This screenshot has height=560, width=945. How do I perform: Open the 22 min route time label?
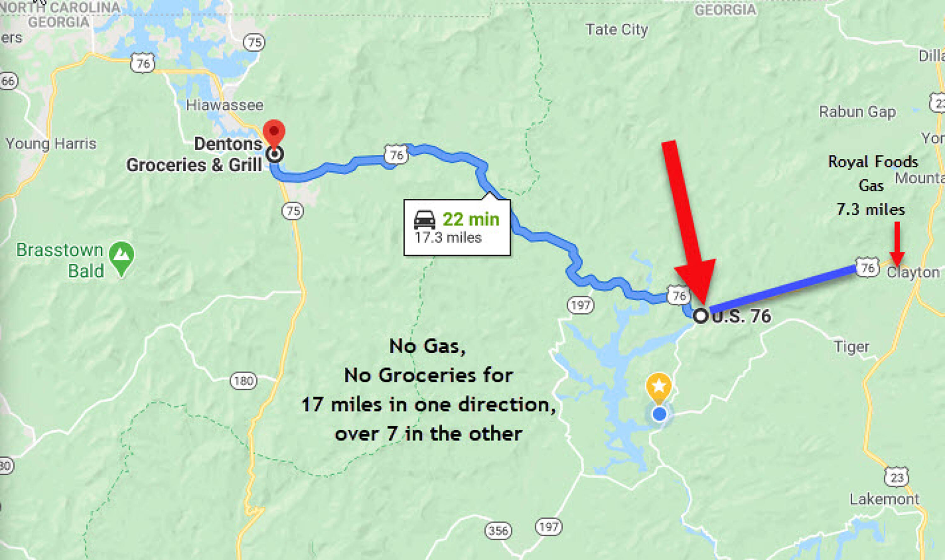point(471,219)
